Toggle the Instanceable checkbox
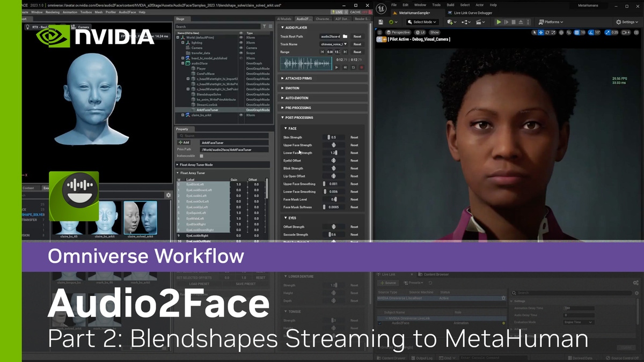644x362 pixels. click(x=201, y=156)
